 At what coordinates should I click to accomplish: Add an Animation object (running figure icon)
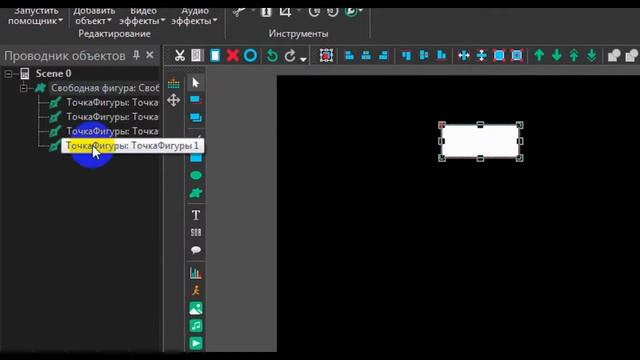click(196, 291)
